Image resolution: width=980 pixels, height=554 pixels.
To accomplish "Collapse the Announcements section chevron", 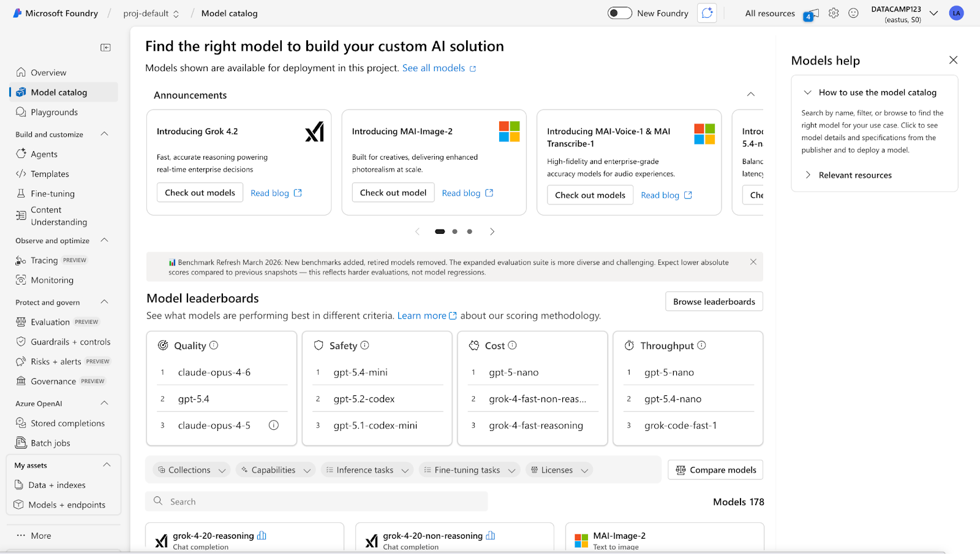I will (751, 94).
